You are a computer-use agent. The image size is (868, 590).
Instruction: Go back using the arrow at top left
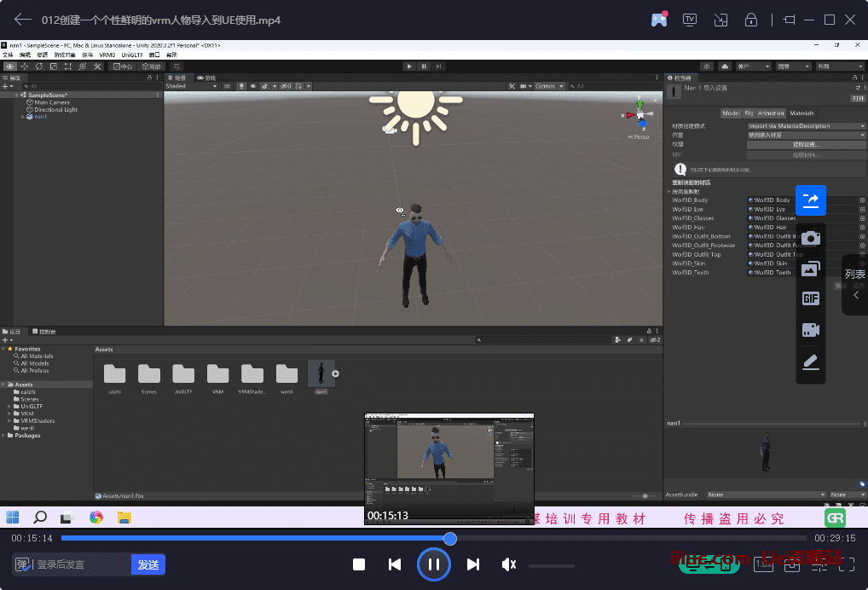tap(23, 20)
